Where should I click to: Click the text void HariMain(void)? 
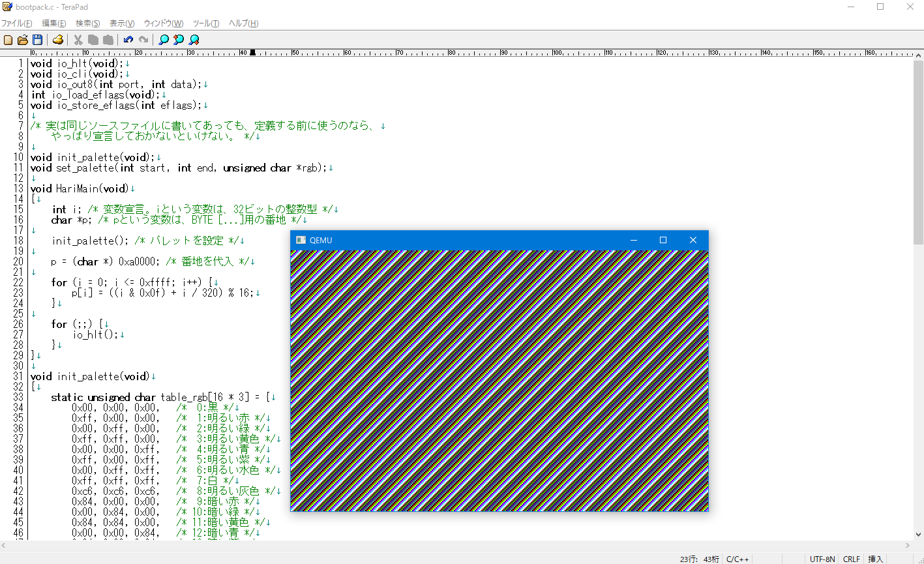(80, 188)
